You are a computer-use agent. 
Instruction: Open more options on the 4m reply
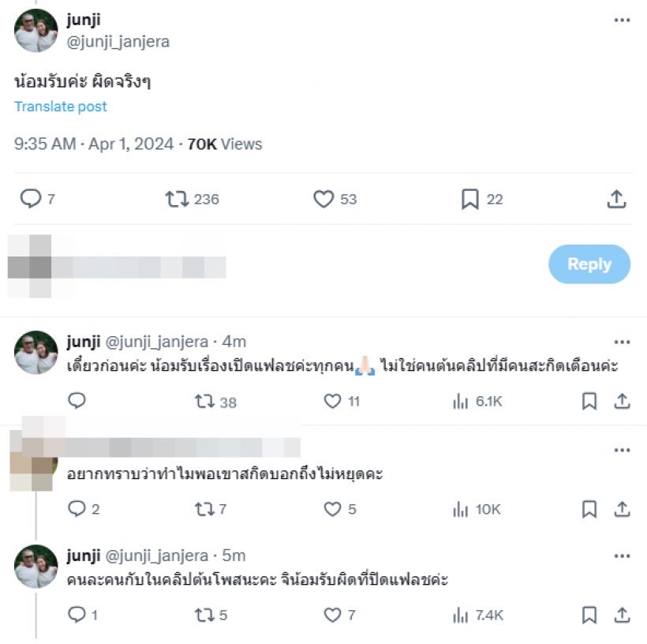click(x=622, y=342)
